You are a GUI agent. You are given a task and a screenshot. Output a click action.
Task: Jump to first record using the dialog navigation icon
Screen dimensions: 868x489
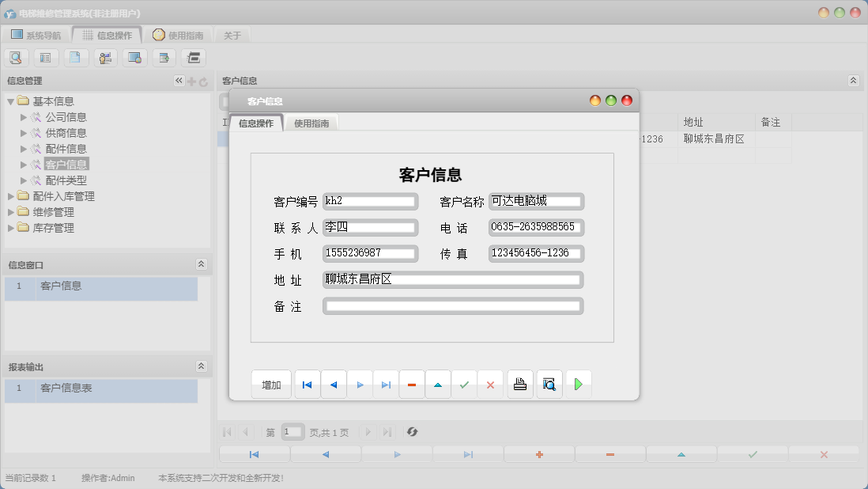(307, 384)
